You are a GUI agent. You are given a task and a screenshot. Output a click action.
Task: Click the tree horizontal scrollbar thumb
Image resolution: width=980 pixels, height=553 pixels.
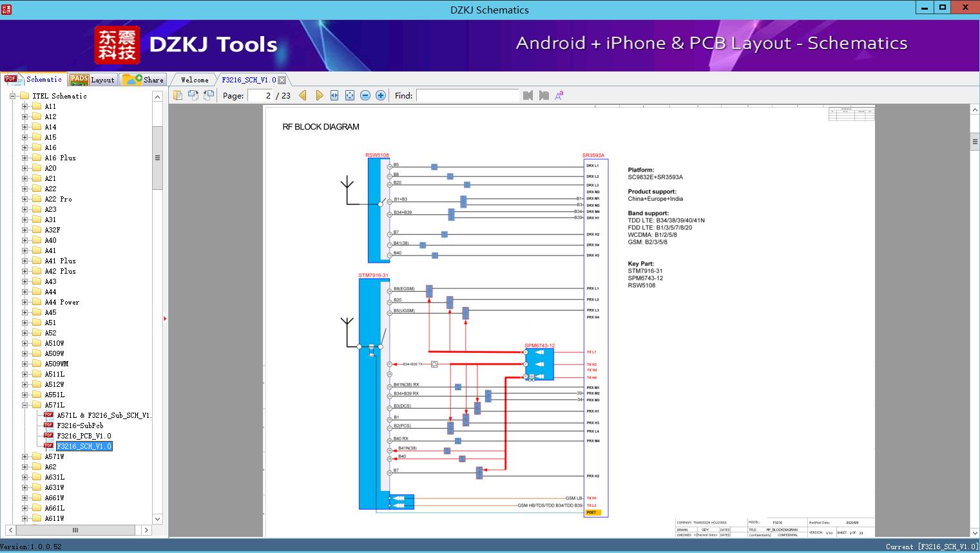[75, 530]
